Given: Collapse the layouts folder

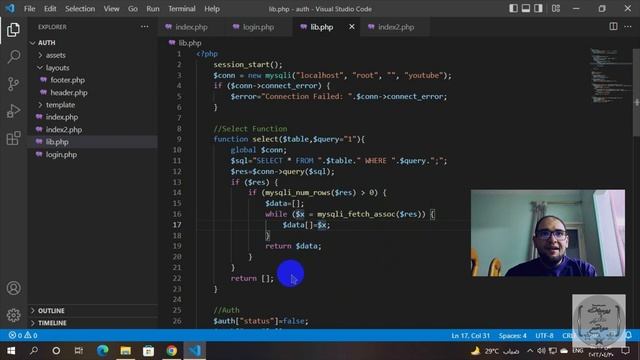Looking at the screenshot, I should click(x=40, y=67).
